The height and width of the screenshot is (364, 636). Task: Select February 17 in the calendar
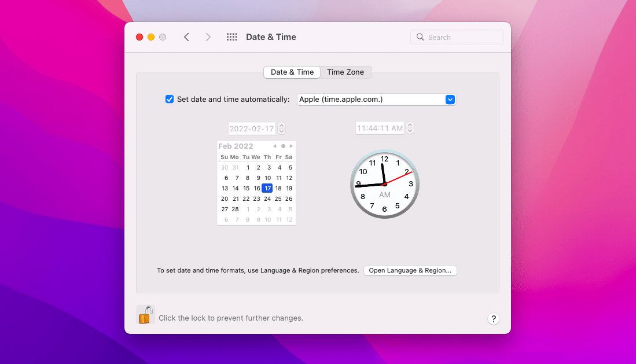click(x=267, y=188)
